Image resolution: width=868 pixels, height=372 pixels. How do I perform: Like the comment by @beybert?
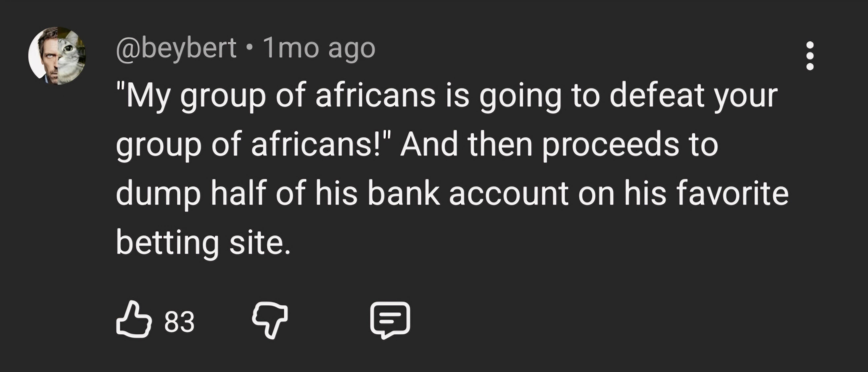tap(133, 320)
